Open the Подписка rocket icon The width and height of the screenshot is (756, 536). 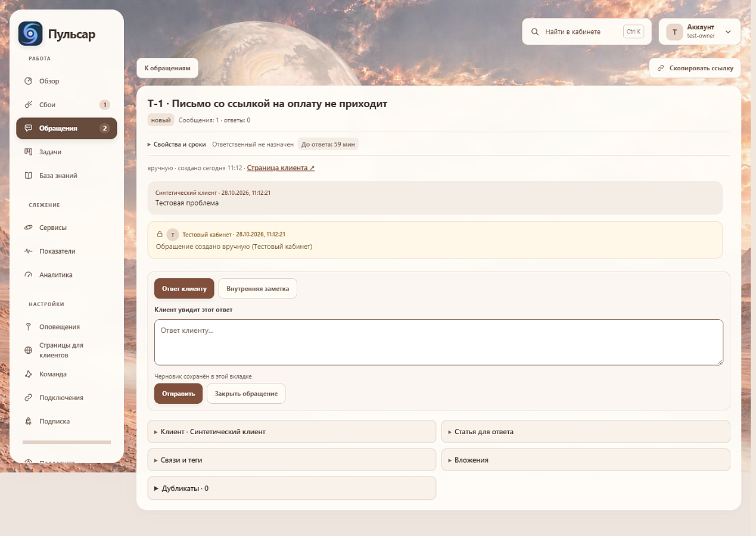(x=28, y=421)
